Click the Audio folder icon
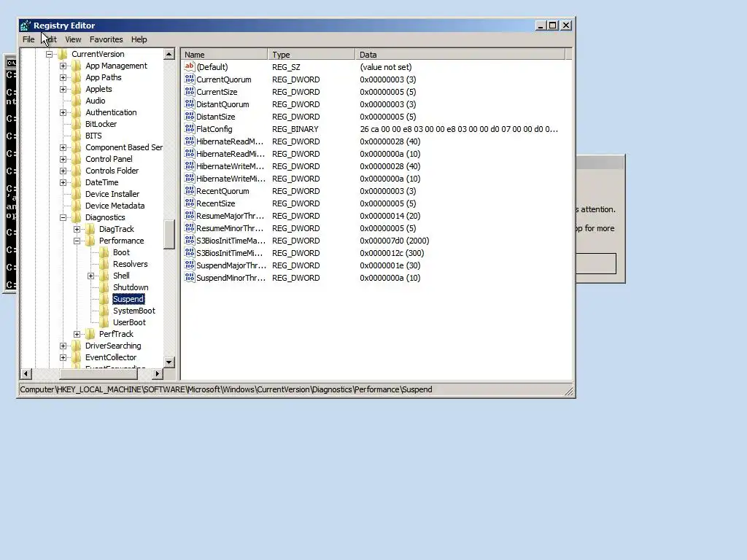 click(77, 101)
